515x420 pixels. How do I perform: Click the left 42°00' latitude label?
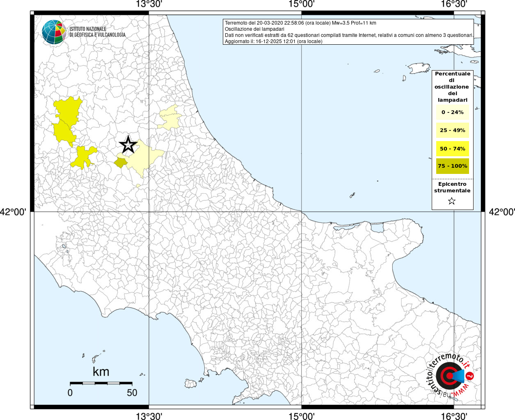tap(13, 212)
